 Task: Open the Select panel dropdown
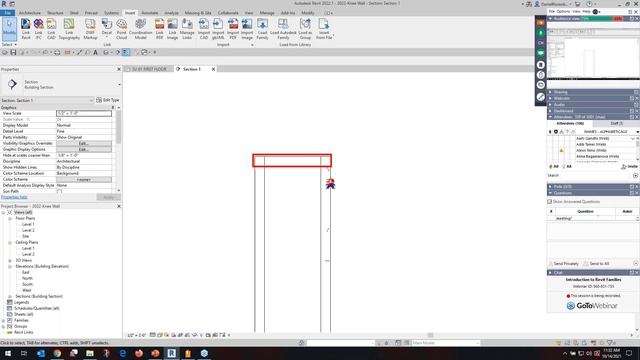click(x=9, y=44)
